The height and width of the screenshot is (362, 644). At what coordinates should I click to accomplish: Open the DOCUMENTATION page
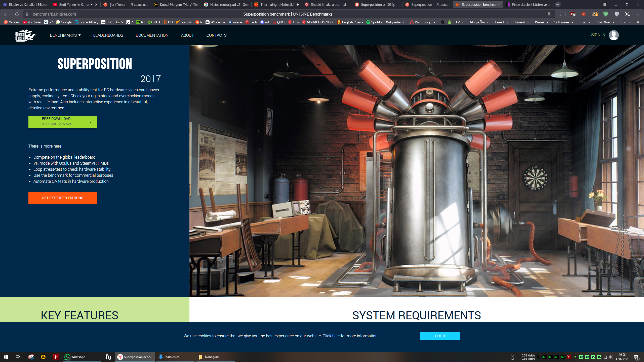[x=152, y=35]
